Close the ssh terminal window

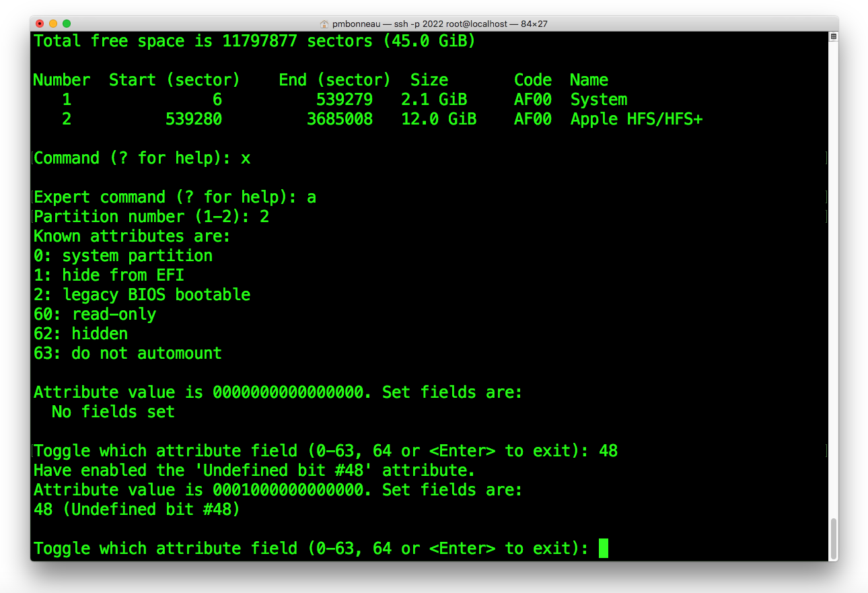40,24
